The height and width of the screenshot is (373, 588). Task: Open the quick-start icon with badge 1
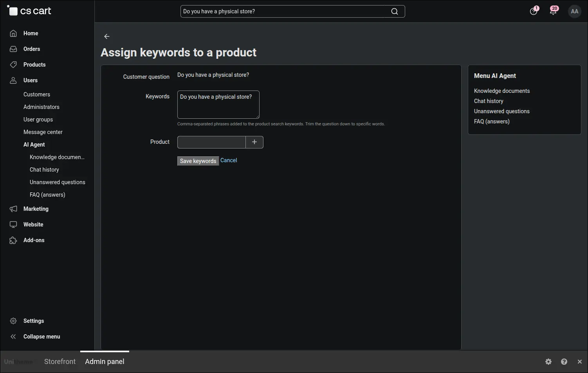tap(534, 11)
